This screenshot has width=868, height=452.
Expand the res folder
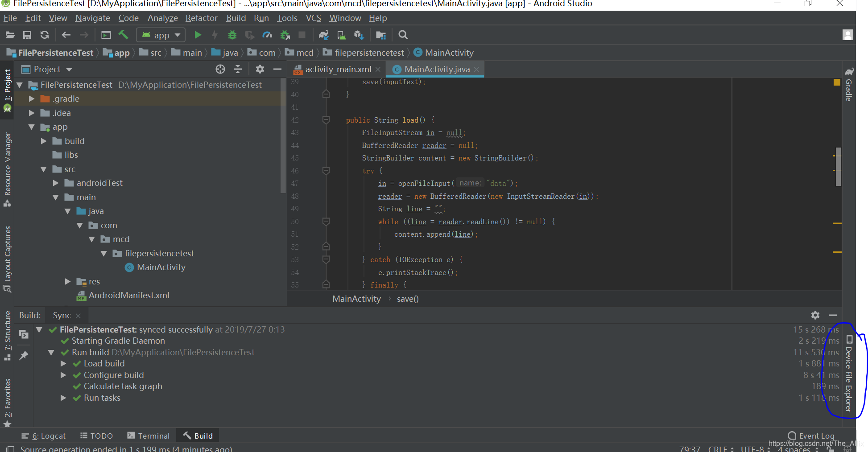point(68,281)
